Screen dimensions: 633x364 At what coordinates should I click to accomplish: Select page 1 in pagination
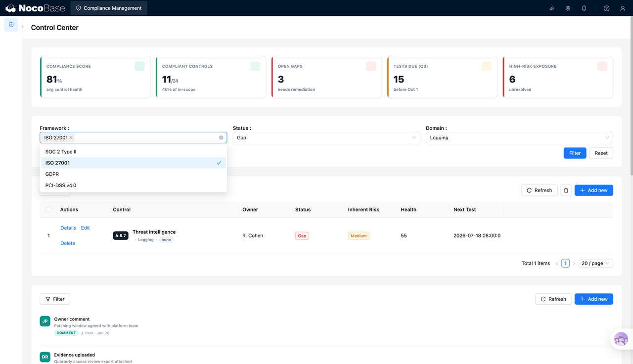[x=565, y=263]
